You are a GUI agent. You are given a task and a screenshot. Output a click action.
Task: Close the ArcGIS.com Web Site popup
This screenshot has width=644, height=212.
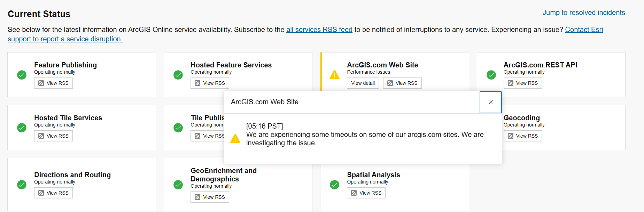(x=490, y=102)
